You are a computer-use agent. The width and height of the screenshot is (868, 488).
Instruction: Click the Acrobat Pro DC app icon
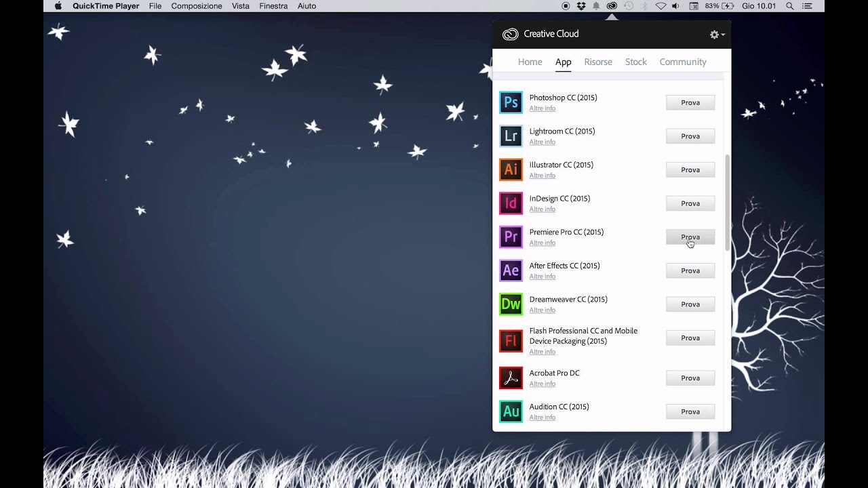point(511,378)
